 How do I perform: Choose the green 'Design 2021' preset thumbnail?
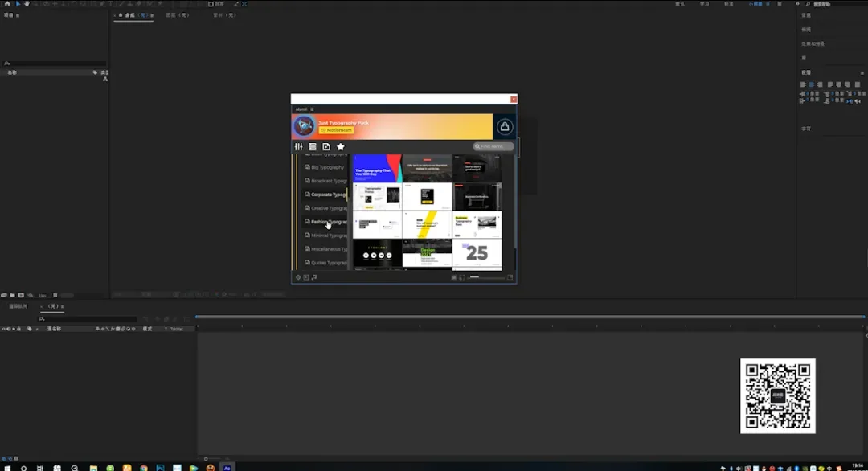[428, 253]
